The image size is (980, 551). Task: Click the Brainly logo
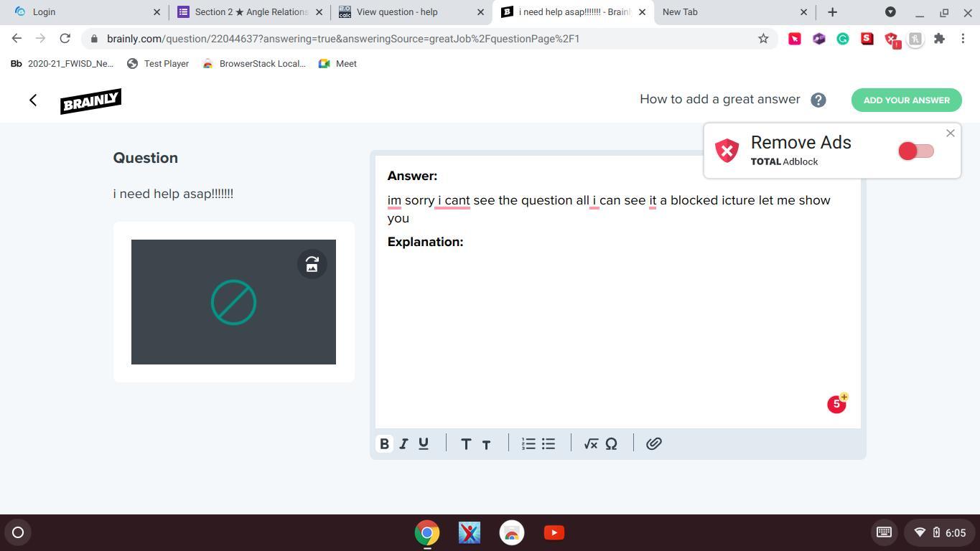tap(91, 101)
